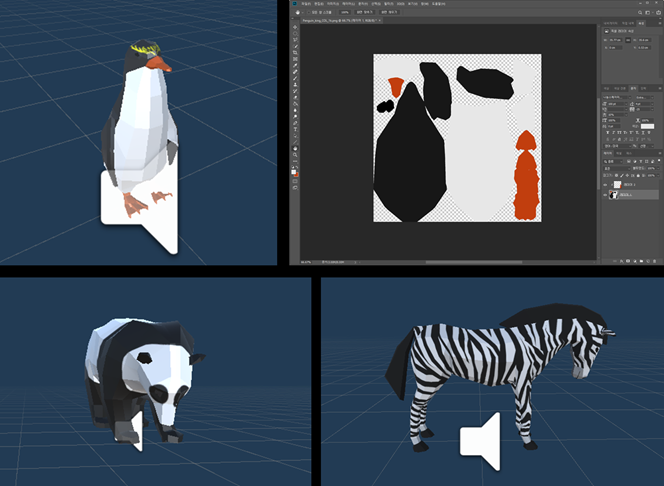Click the Fill Screen button in options bar
664x486 pixels.
(389, 12)
